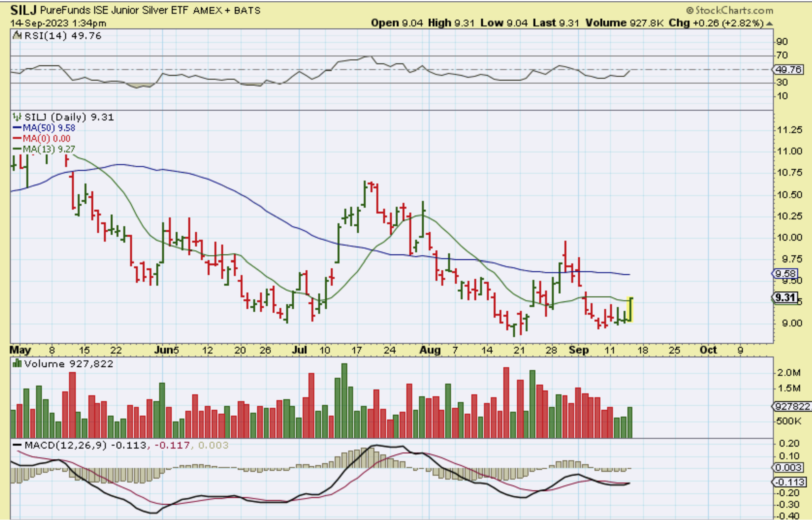Click the Sep marker on date axis
The width and height of the screenshot is (812, 520).
tap(578, 350)
